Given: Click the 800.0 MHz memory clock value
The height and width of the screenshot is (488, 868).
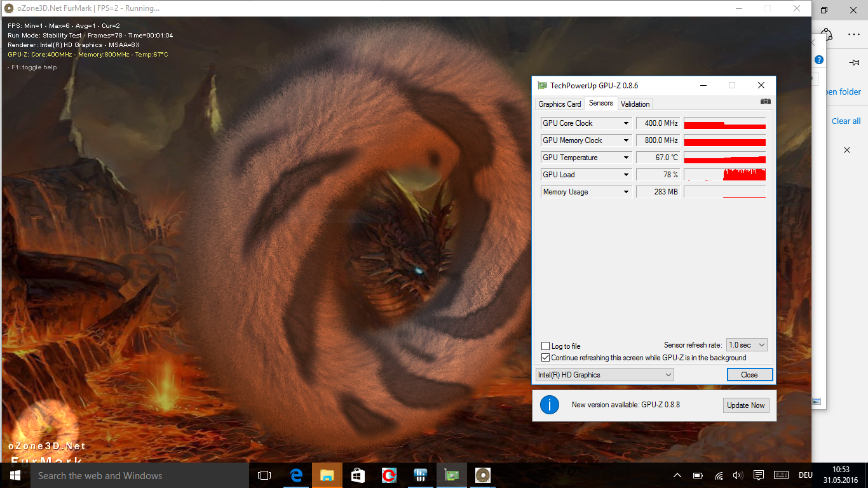Looking at the screenshot, I should coord(658,140).
